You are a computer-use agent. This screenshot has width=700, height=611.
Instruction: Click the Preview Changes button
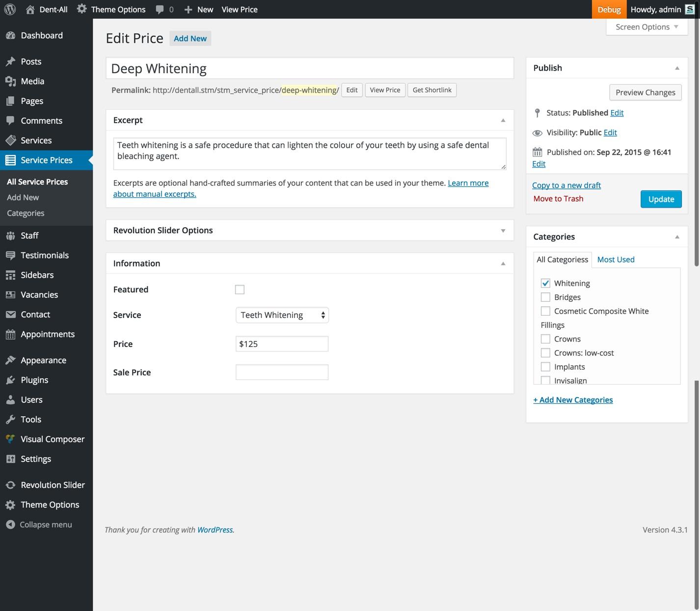[x=645, y=92]
